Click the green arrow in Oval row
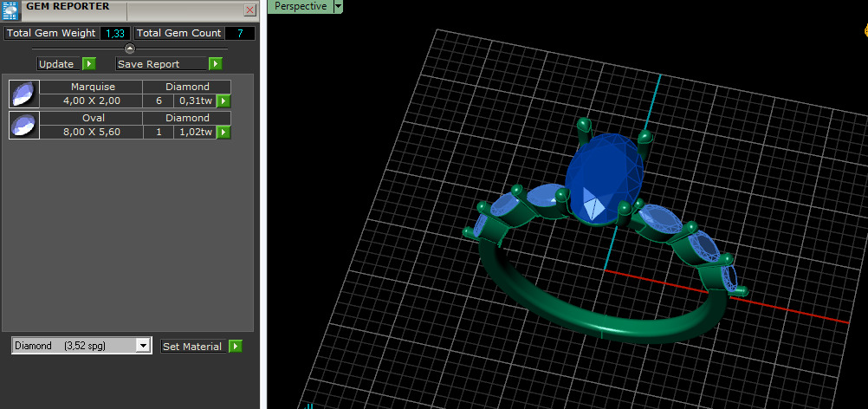Image resolution: width=868 pixels, height=409 pixels. (223, 132)
